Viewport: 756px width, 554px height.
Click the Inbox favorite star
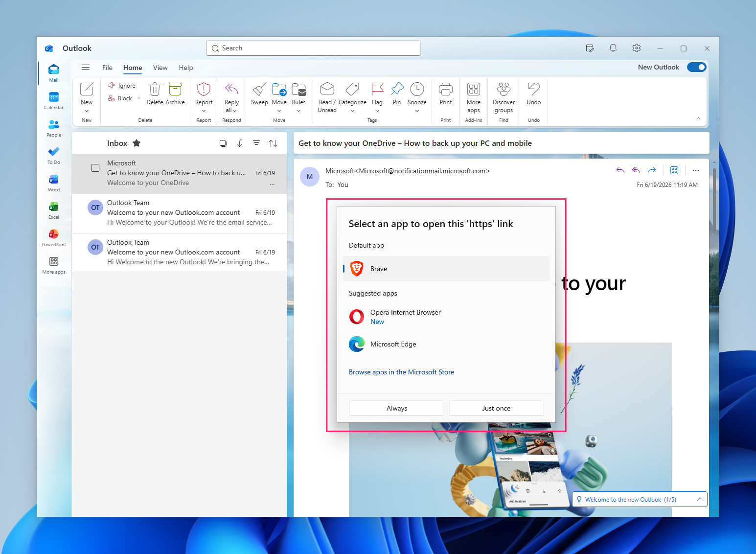137,143
